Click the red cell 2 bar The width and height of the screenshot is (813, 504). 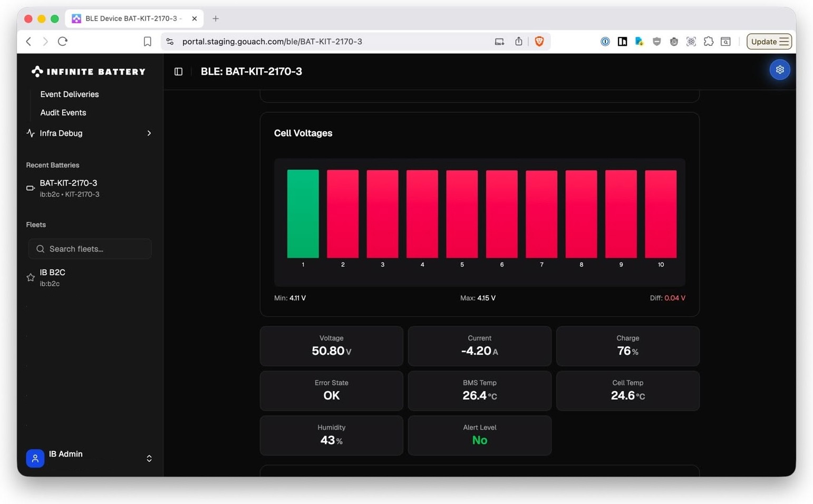[343, 214]
